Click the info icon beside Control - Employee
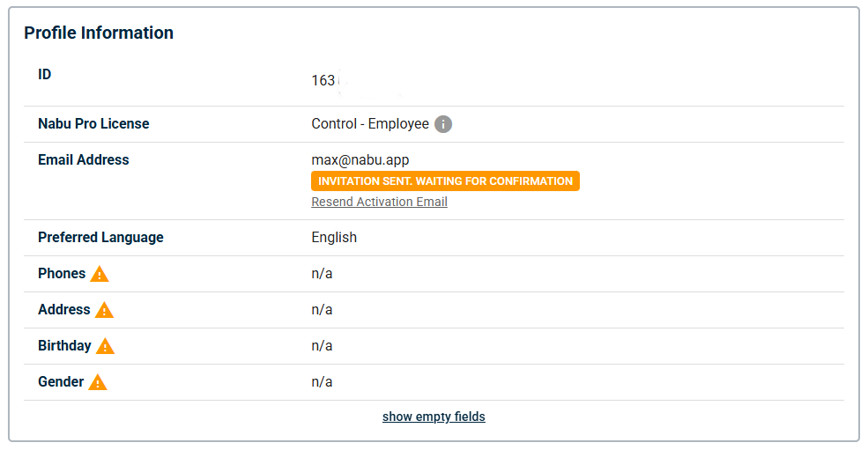868x450 pixels. pos(443,124)
